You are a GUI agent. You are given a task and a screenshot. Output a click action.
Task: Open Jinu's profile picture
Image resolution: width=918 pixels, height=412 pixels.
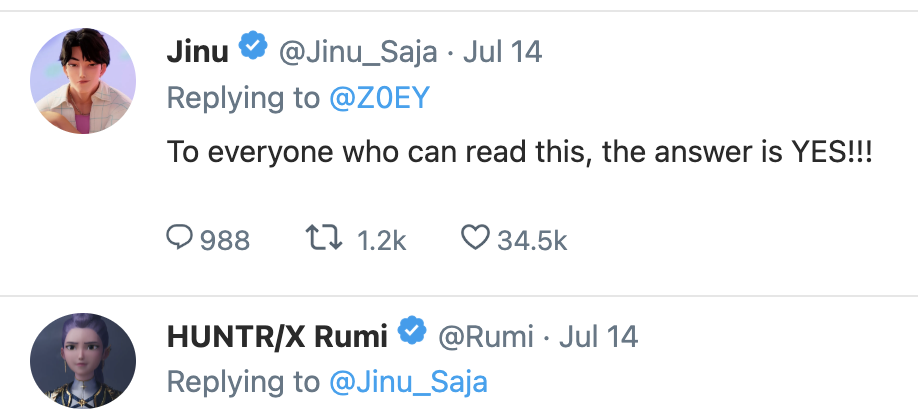click(x=83, y=79)
